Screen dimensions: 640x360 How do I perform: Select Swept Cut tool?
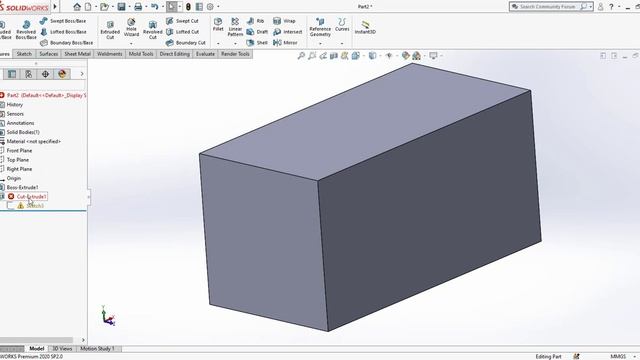point(182,21)
